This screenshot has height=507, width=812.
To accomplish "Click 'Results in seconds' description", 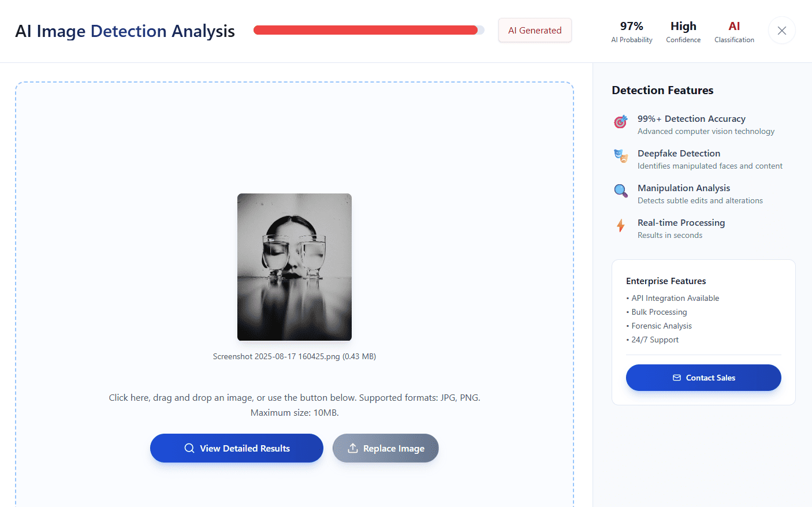I will pyautogui.click(x=670, y=235).
